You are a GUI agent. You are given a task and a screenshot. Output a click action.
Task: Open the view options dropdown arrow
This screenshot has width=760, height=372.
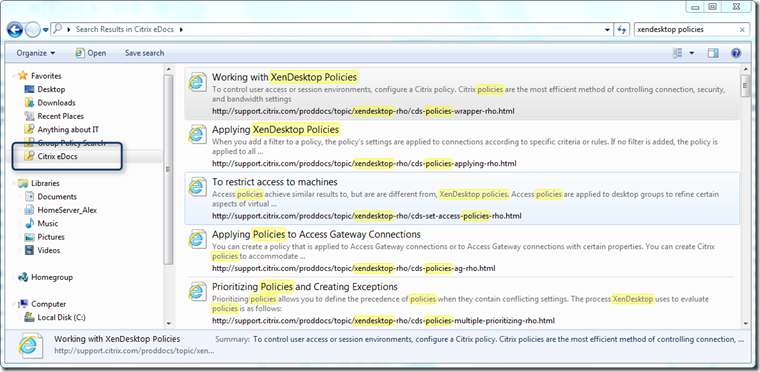tap(692, 53)
